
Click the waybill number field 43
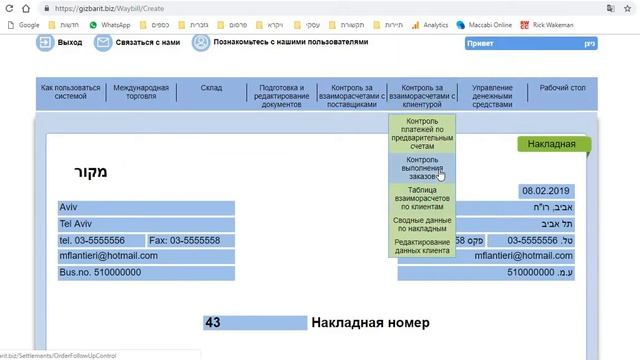(255, 322)
